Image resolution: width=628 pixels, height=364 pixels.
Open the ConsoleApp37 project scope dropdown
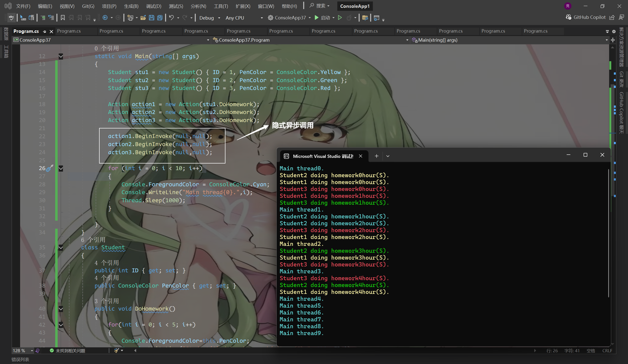coord(111,40)
